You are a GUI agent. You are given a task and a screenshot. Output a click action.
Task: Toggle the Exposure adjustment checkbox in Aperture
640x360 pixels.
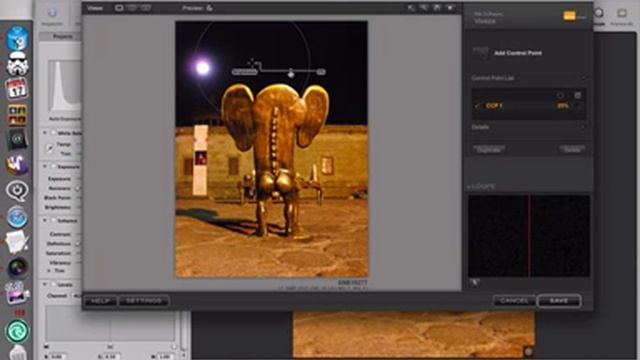(53, 167)
